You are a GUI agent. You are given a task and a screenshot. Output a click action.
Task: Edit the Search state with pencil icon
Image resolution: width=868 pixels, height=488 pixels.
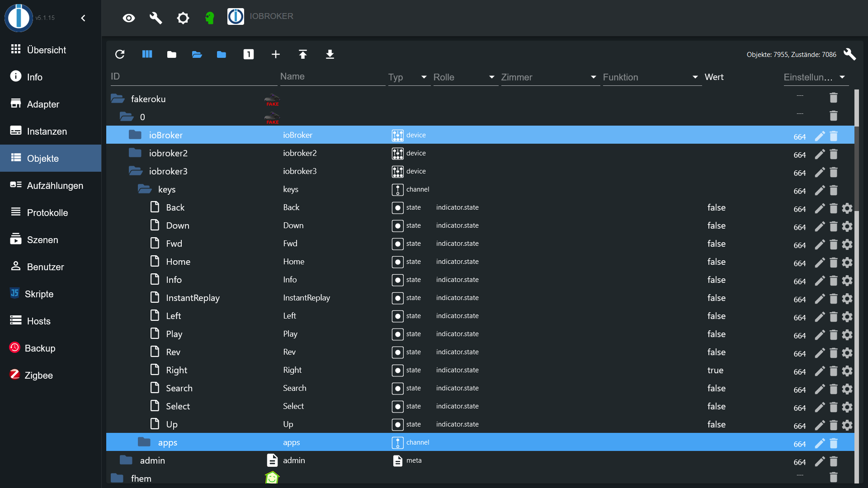(820, 389)
